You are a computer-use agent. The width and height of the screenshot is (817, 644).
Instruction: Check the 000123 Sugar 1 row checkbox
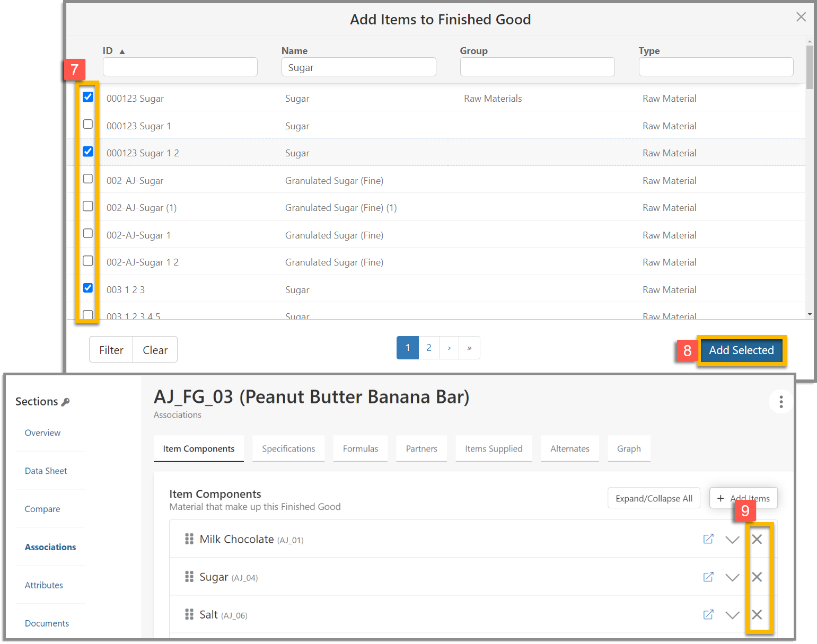click(x=88, y=124)
